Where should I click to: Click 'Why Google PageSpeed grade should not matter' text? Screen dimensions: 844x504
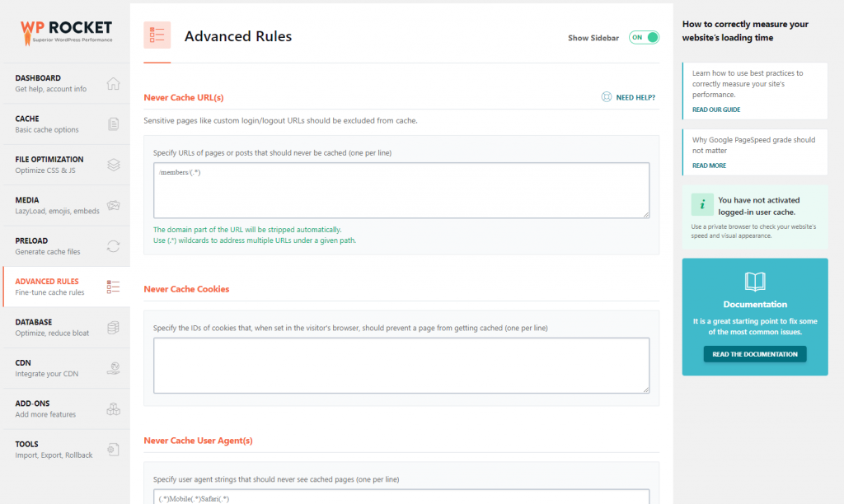[753, 145]
